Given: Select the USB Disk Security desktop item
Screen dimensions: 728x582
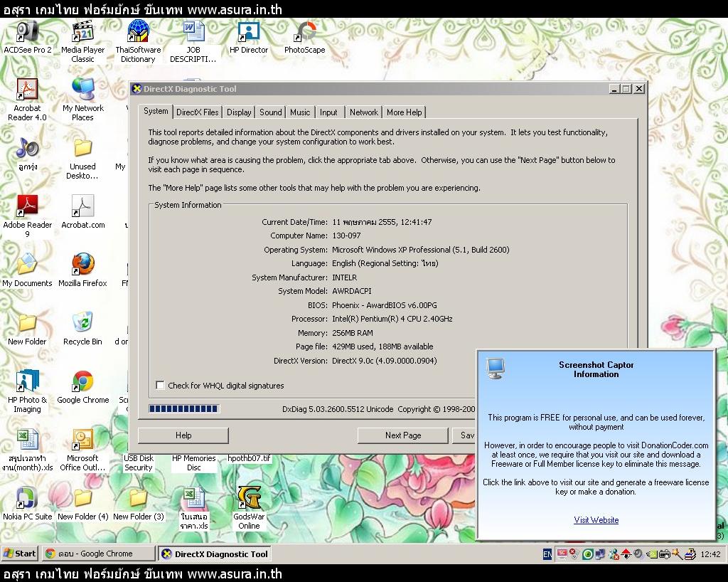Looking at the screenshot, I should point(139,462).
